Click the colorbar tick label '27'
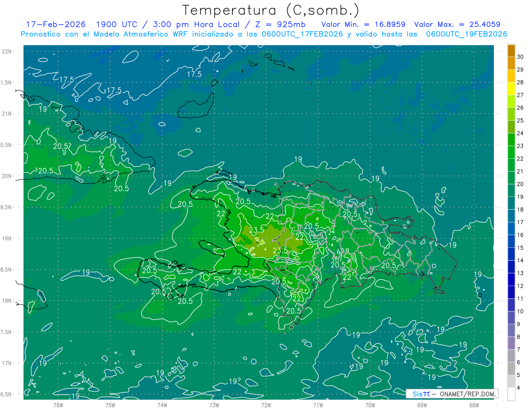532x411 pixels. pyautogui.click(x=520, y=95)
